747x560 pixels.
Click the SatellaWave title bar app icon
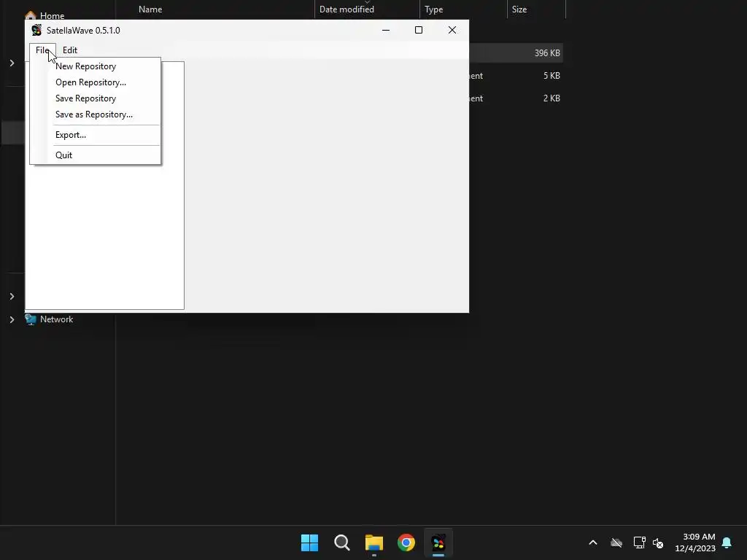coord(36,30)
